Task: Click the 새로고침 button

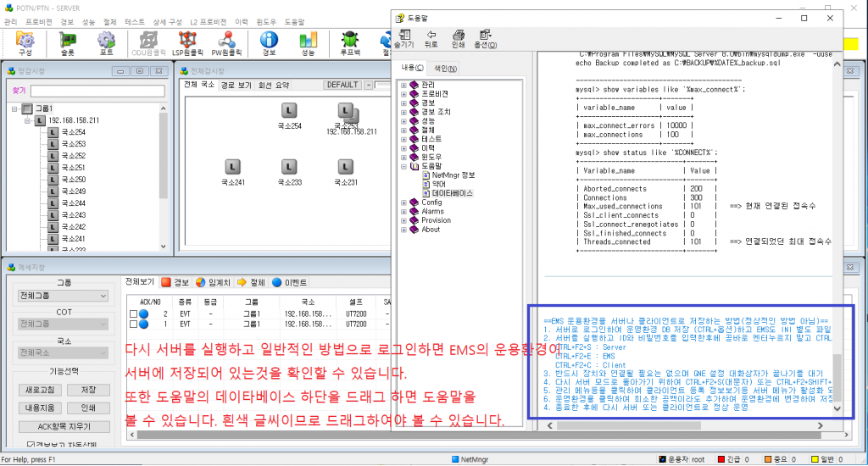Action: point(40,390)
